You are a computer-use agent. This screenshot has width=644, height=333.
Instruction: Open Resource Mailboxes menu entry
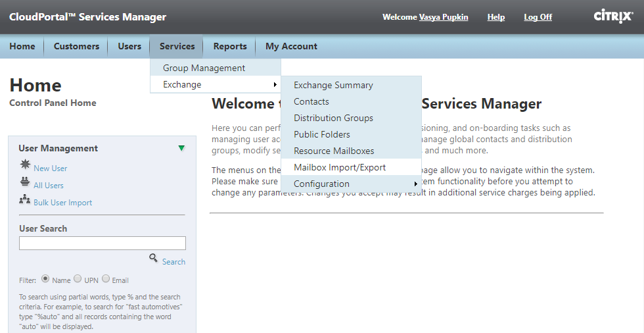click(x=334, y=151)
